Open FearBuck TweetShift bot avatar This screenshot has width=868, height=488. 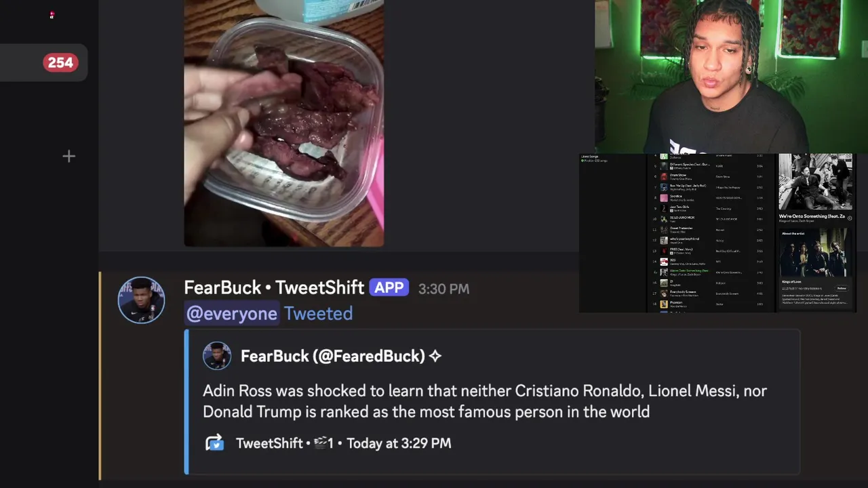click(x=141, y=300)
